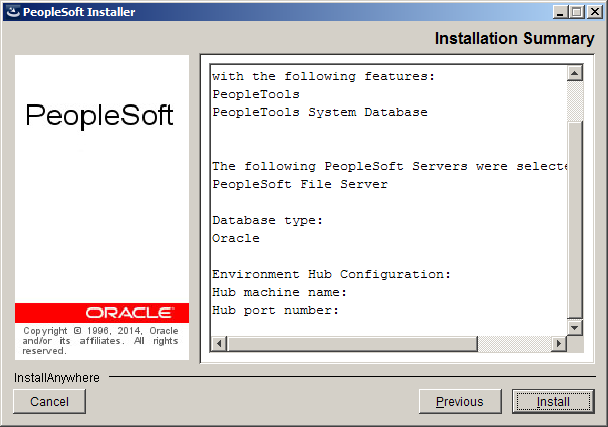The width and height of the screenshot is (608, 427).
Task: Click the installer icon in title bar
Action: point(13,12)
